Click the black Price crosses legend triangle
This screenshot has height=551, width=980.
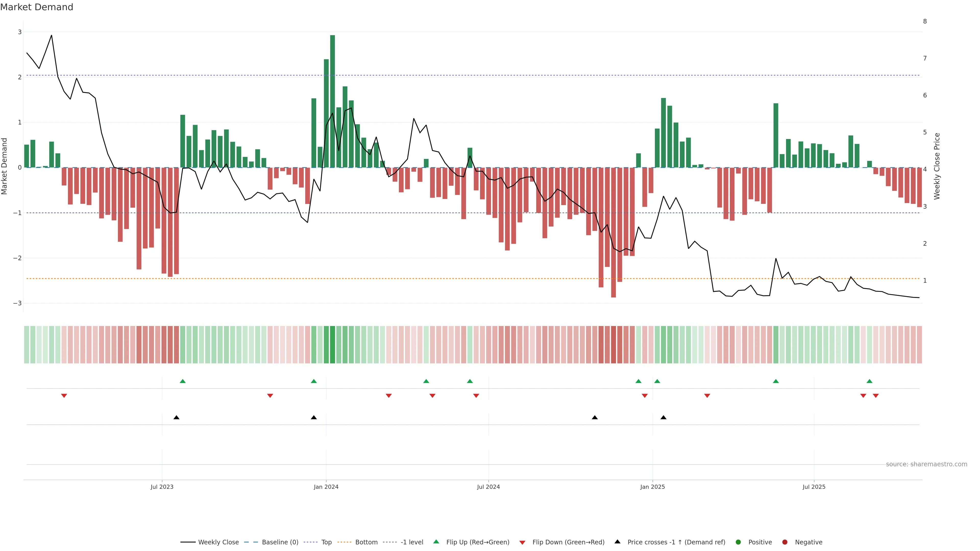pyautogui.click(x=617, y=542)
